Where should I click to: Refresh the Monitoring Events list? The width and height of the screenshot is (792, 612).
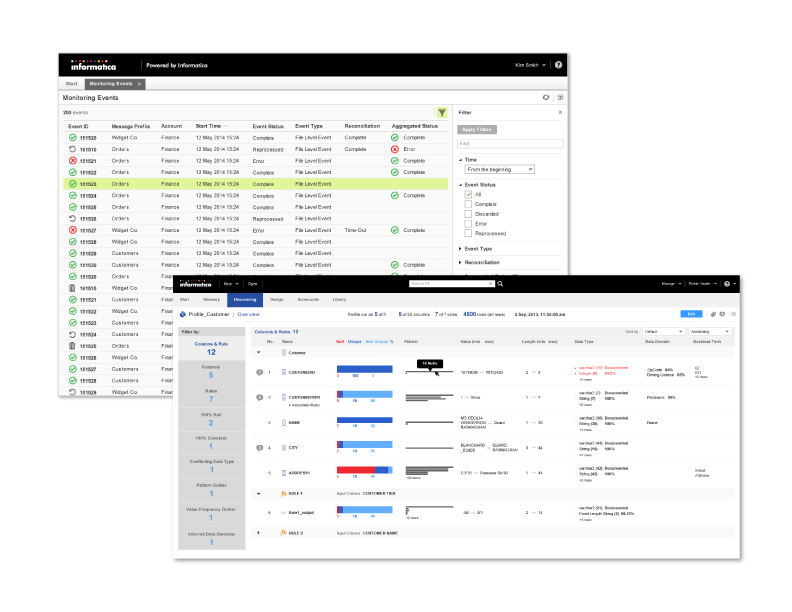(546, 97)
